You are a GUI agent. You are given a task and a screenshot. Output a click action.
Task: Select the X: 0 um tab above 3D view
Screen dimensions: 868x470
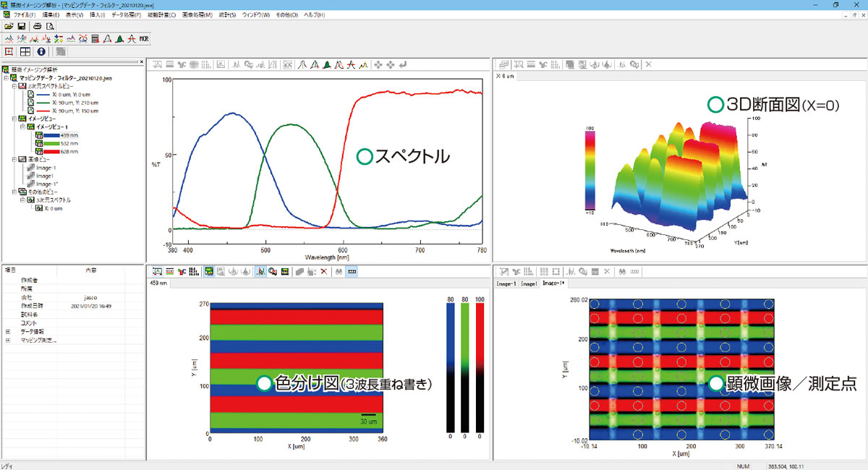click(505, 75)
